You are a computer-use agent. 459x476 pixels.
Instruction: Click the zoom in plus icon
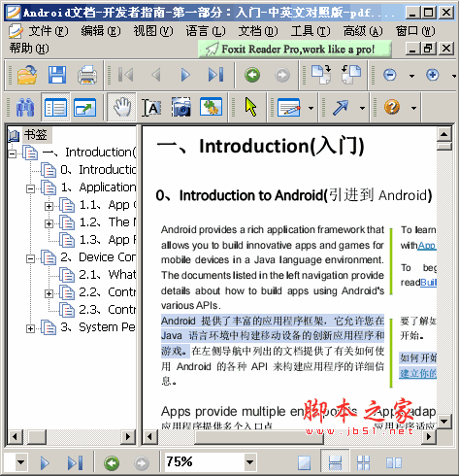(433, 75)
